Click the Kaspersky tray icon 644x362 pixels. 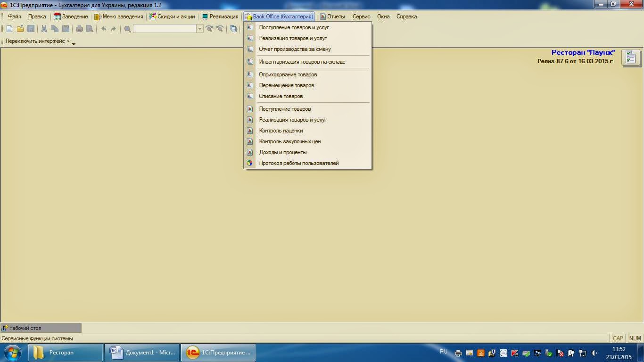tap(515, 353)
